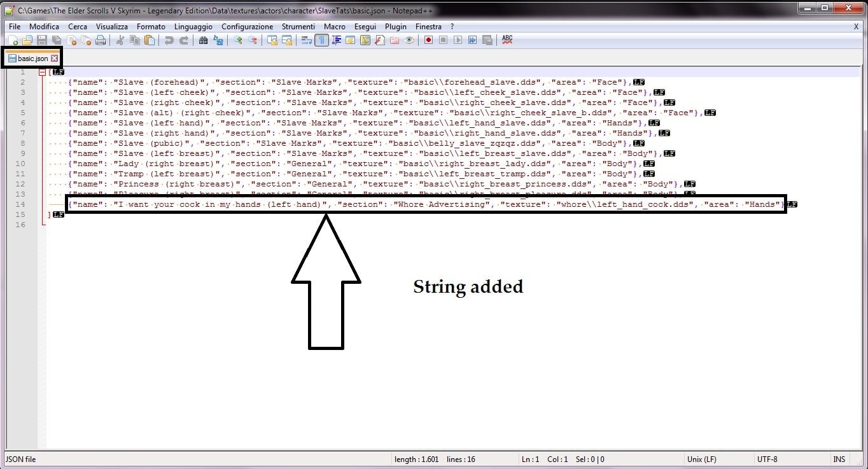The width and height of the screenshot is (868, 469).
Task: Click the Save recorded macro icon
Action: tap(487, 40)
